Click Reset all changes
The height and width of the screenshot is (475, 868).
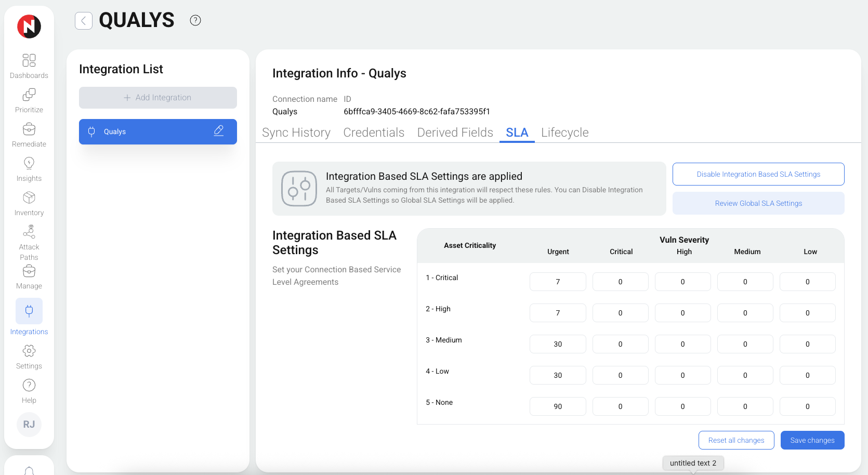coord(737,440)
